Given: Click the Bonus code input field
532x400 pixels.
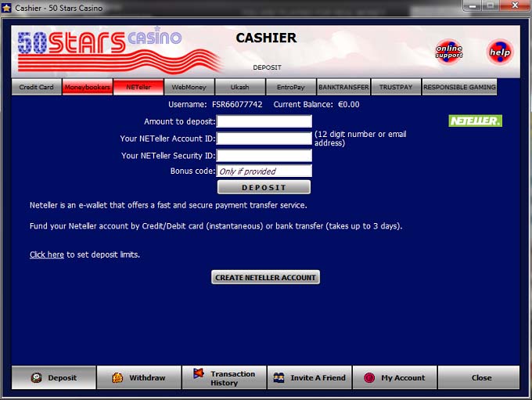Looking at the screenshot, I should coord(264,171).
